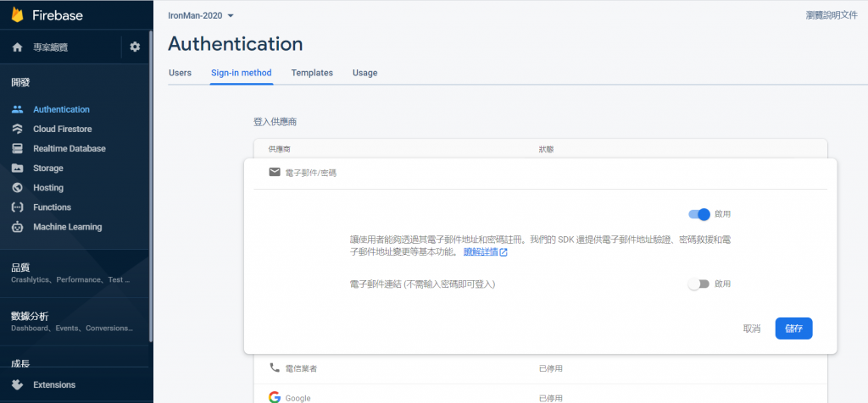Click the Realtime Database icon
Viewport: 868px width, 403px height.
pyautogui.click(x=17, y=149)
